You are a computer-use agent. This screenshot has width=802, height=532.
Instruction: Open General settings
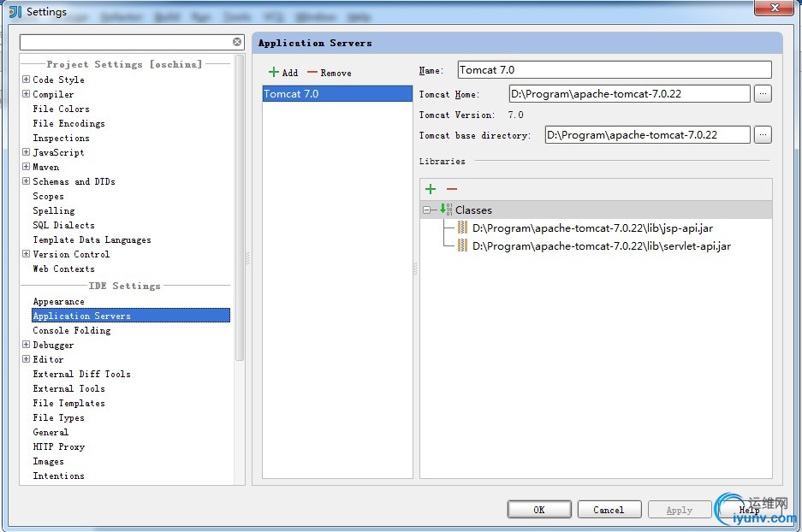(x=50, y=432)
